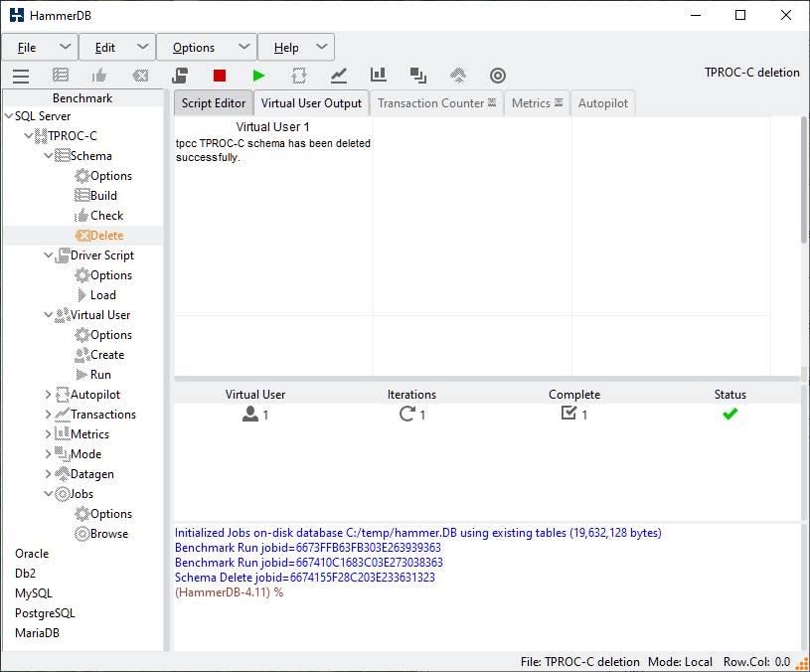Click the HammerDB-4.11 console prompt line
Viewport: 810px width, 672px height.
[x=229, y=592]
